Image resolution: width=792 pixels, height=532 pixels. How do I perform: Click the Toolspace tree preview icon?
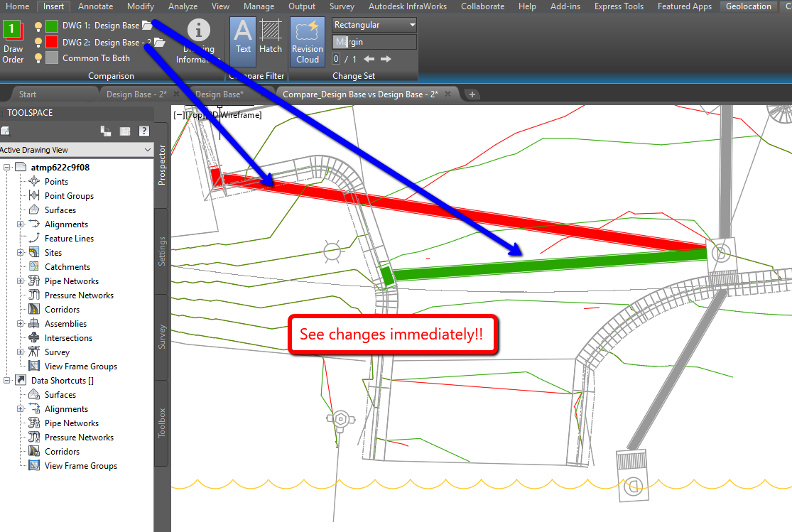pos(106,131)
